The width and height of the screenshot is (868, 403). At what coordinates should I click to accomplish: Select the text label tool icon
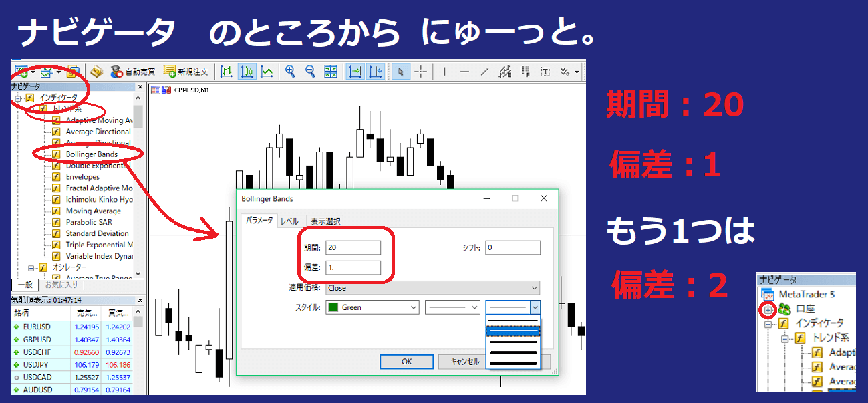pyautogui.click(x=545, y=72)
